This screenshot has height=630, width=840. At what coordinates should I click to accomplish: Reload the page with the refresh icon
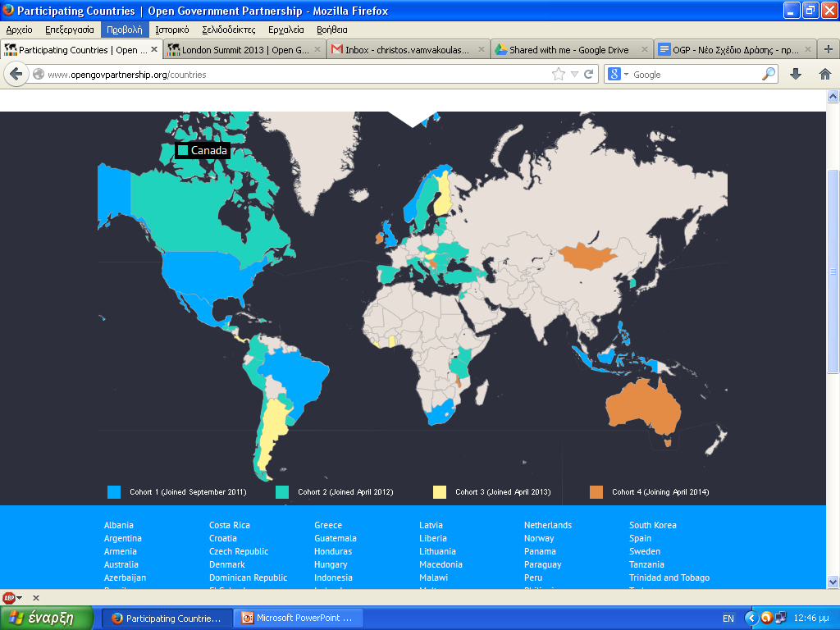click(x=588, y=75)
